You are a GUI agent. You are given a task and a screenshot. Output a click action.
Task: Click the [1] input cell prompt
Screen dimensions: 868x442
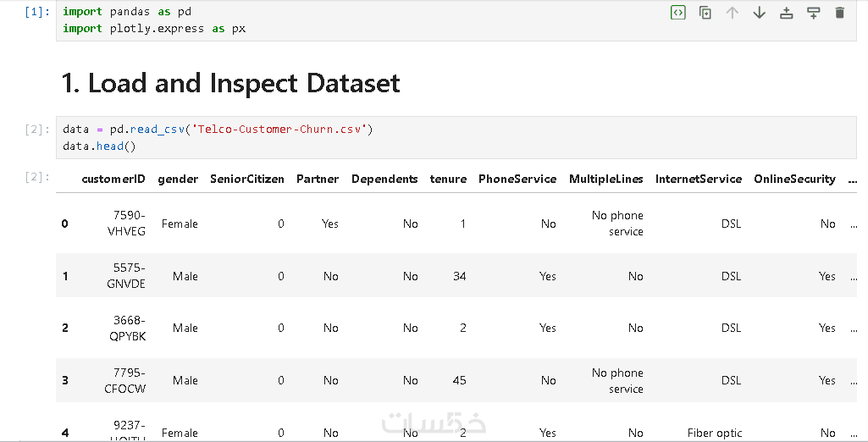pyautogui.click(x=37, y=12)
